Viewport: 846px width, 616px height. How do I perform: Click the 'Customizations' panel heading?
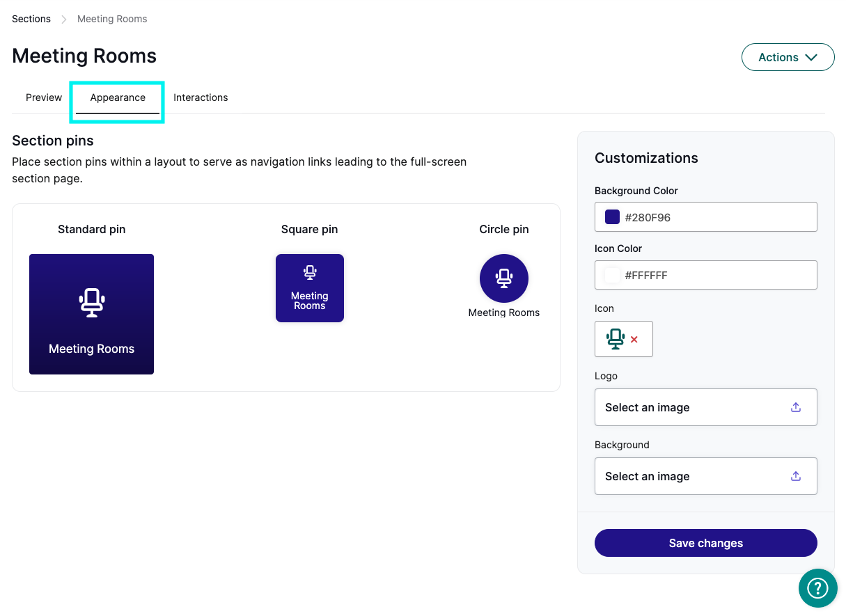tap(646, 158)
